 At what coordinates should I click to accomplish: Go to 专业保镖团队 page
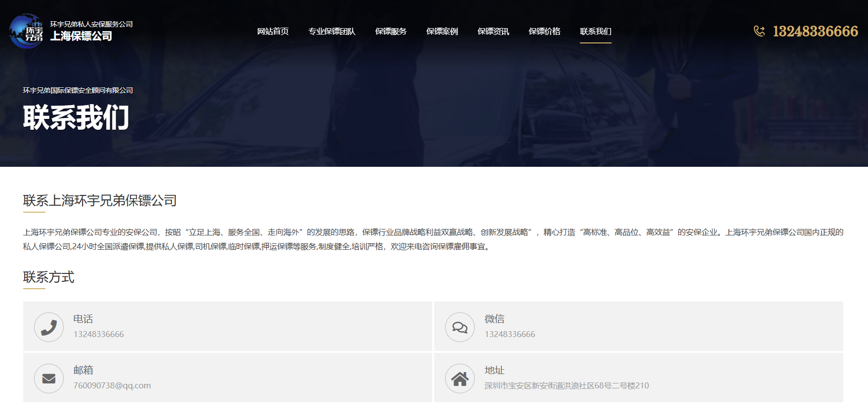click(331, 32)
